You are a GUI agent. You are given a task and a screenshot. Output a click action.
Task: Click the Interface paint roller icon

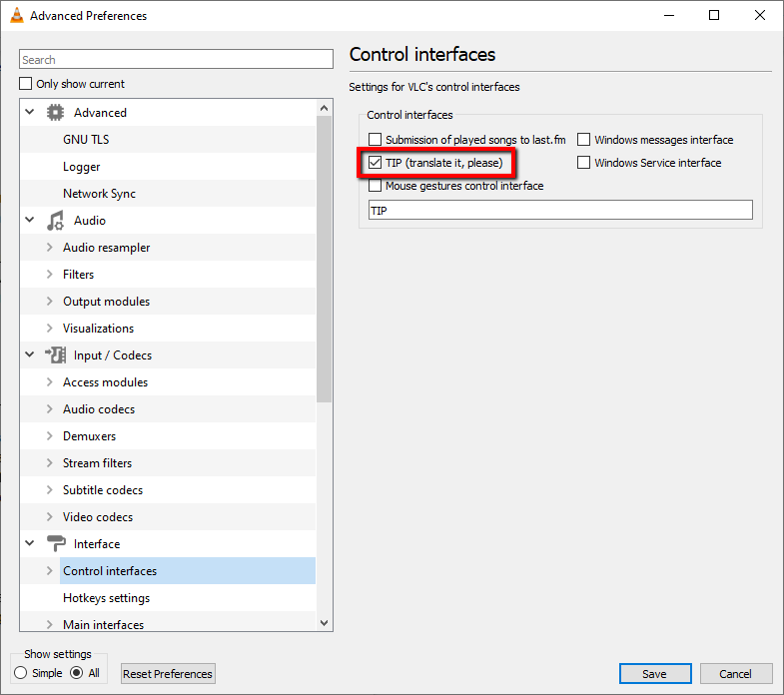click(56, 544)
